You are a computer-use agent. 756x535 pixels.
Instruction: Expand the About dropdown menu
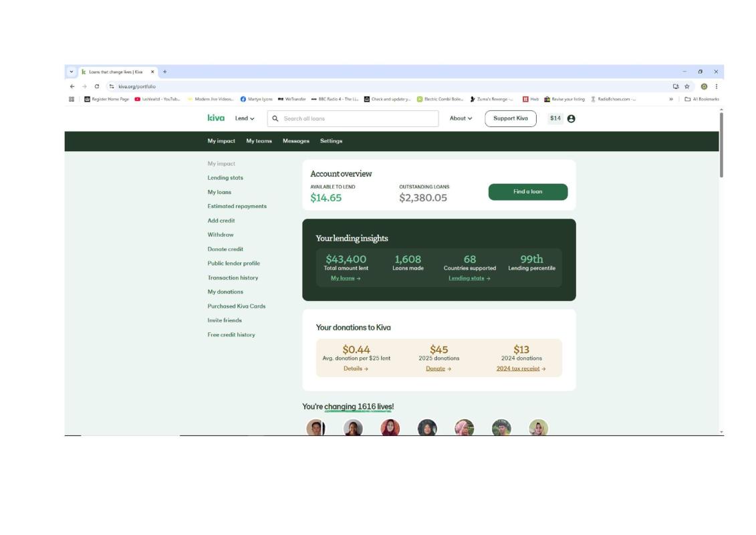coord(461,119)
